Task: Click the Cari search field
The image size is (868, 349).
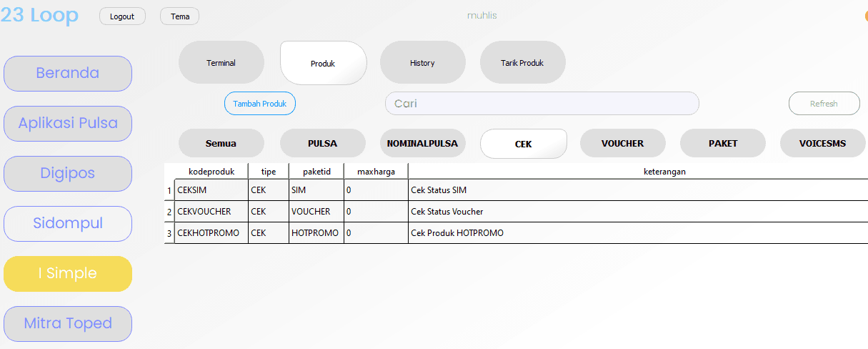Action: (542, 104)
